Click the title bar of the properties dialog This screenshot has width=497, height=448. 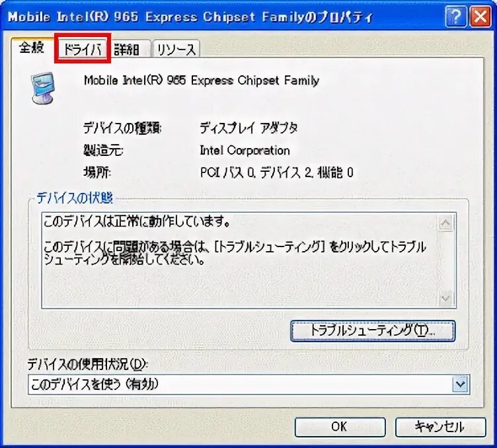(x=222, y=17)
